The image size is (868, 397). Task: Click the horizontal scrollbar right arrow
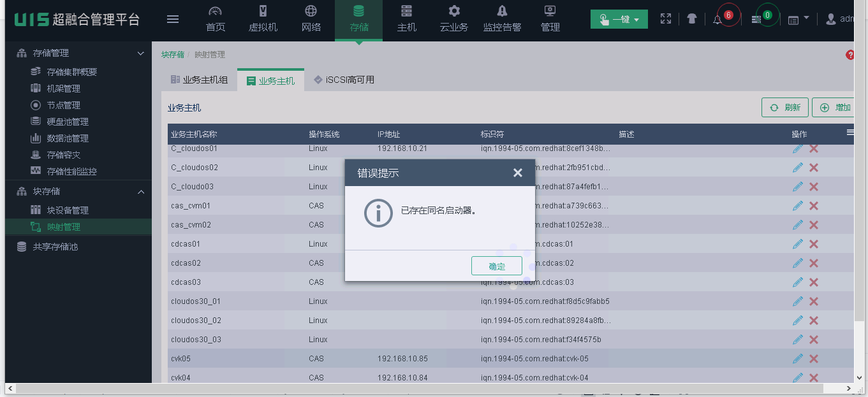tap(849, 388)
